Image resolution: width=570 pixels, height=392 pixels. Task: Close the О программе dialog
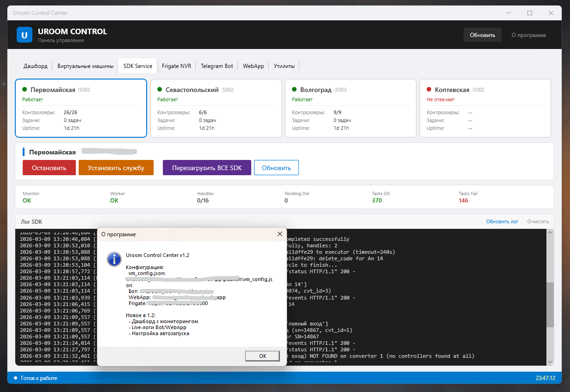(279, 234)
